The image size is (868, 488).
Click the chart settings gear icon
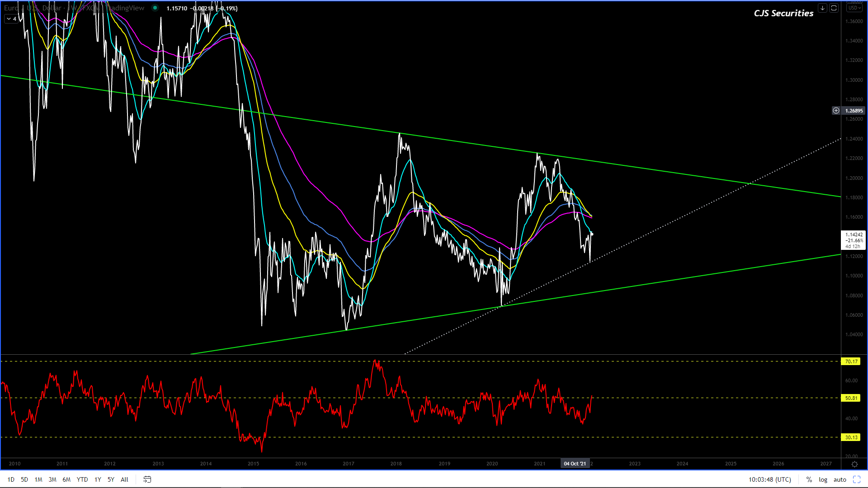[854, 464]
